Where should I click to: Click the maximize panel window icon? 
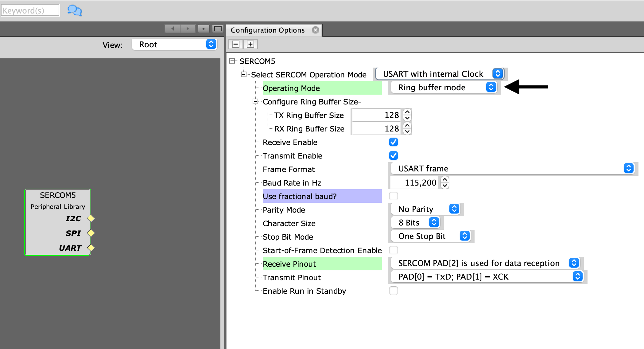pyautogui.click(x=218, y=29)
